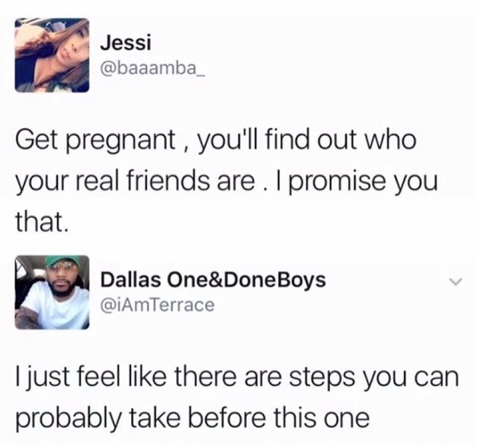Open Jessi's profile picture

(52, 55)
